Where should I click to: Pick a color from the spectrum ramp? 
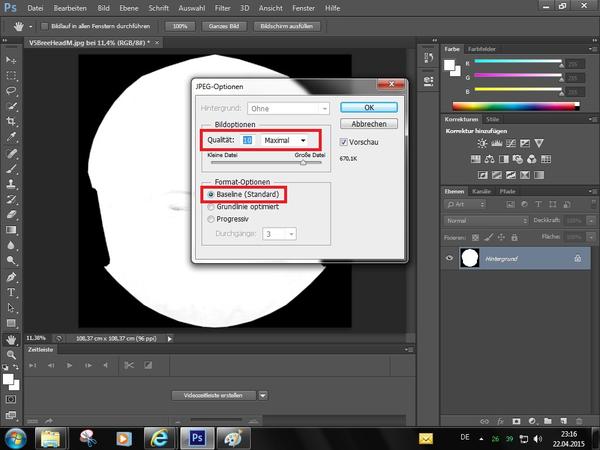(516, 106)
